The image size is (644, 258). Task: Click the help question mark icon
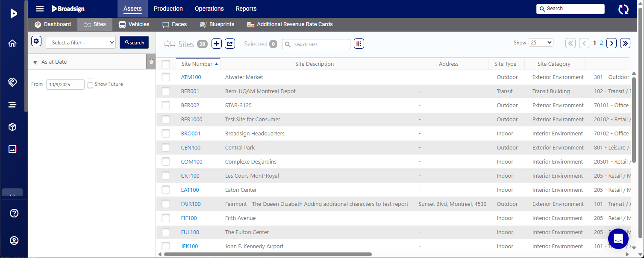tap(14, 213)
